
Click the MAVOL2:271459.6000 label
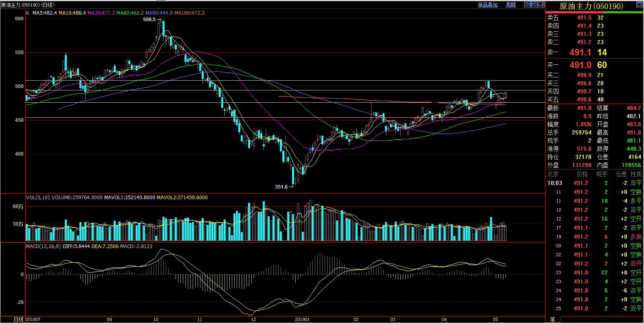click(x=182, y=198)
